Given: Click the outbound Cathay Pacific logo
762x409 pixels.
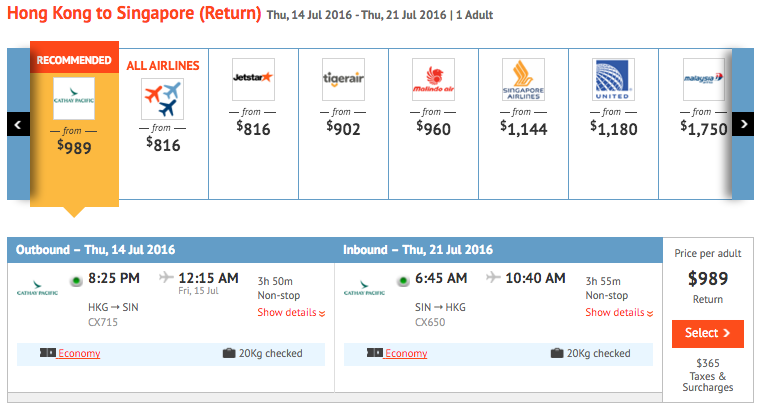Looking at the screenshot, I should click(x=37, y=288).
